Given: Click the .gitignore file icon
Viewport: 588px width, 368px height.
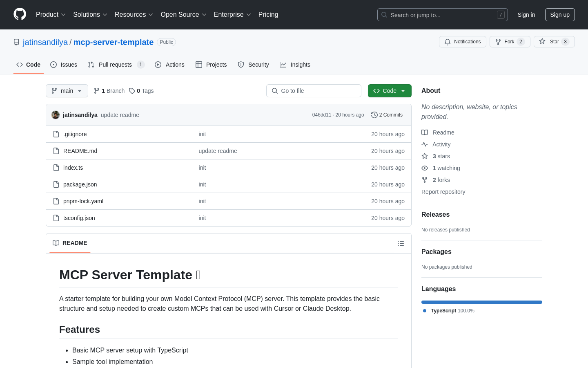Looking at the screenshot, I should (56, 134).
